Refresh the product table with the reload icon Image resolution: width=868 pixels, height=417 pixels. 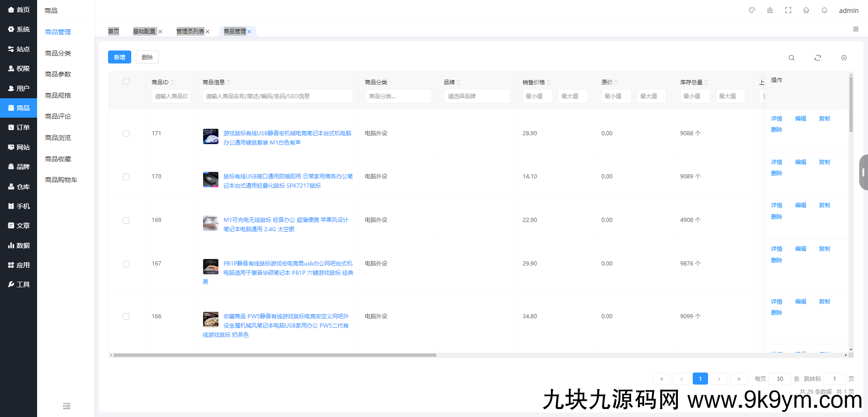[x=818, y=57]
